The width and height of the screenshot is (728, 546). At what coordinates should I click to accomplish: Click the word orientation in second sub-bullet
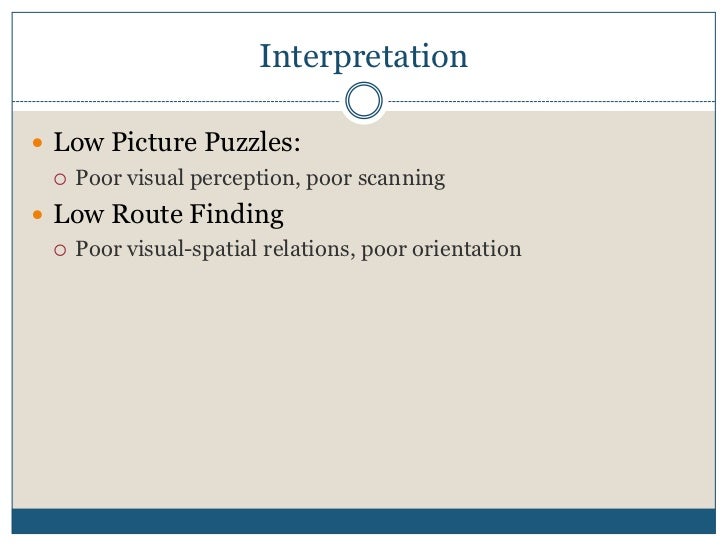(x=467, y=249)
